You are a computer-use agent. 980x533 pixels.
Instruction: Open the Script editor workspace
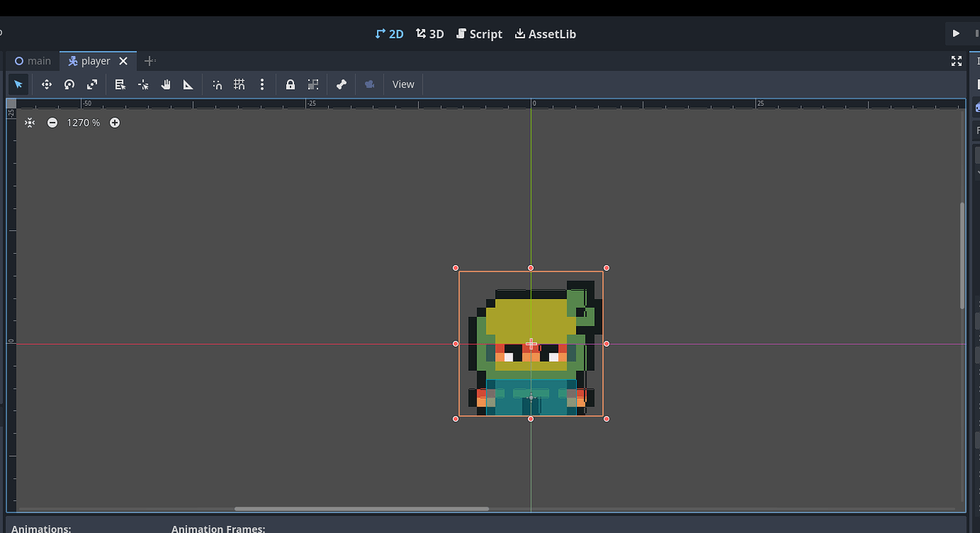click(479, 34)
